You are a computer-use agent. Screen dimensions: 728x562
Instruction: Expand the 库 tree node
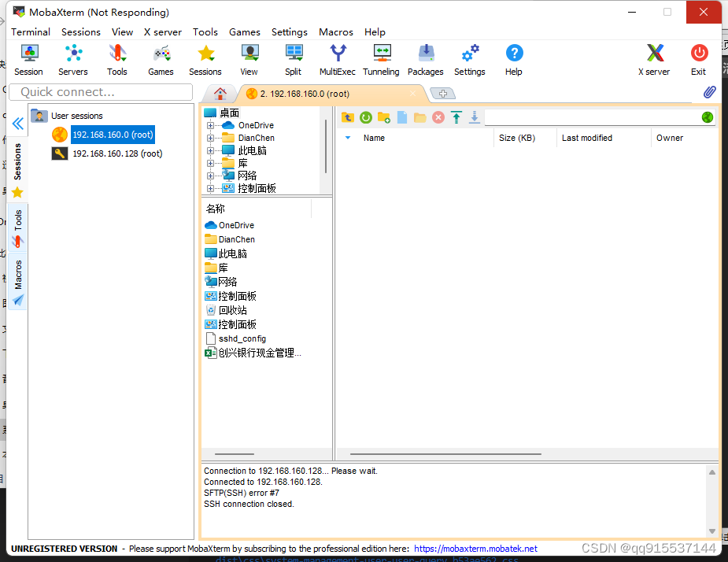point(210,163)
